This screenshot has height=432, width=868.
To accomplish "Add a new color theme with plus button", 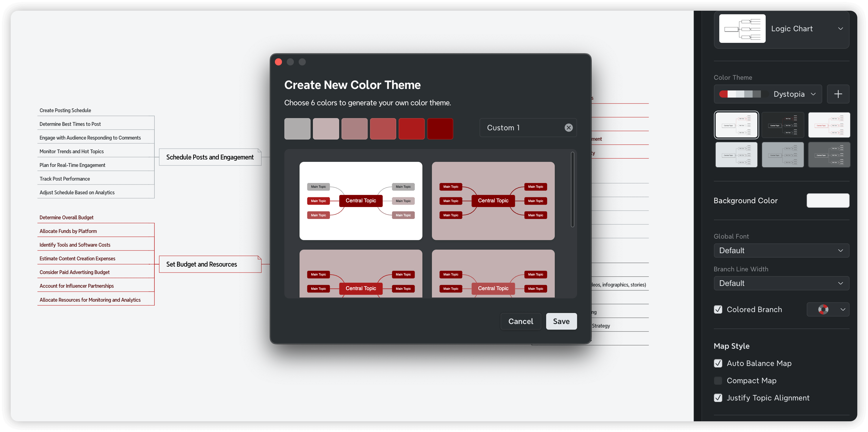I will [x=838, y=94].
